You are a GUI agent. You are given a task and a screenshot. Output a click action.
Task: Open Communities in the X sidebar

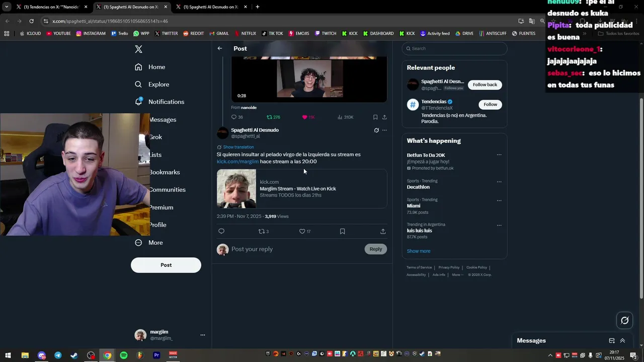pos(167,190)
